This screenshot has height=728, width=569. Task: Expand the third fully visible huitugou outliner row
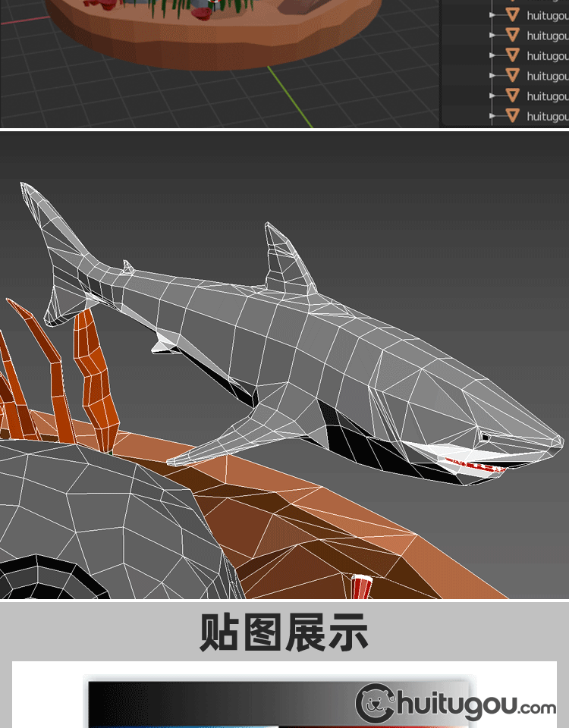492,55
